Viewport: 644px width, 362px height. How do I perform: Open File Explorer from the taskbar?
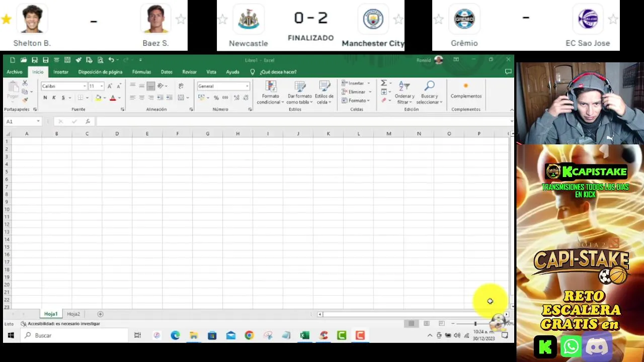coord(194,335)
